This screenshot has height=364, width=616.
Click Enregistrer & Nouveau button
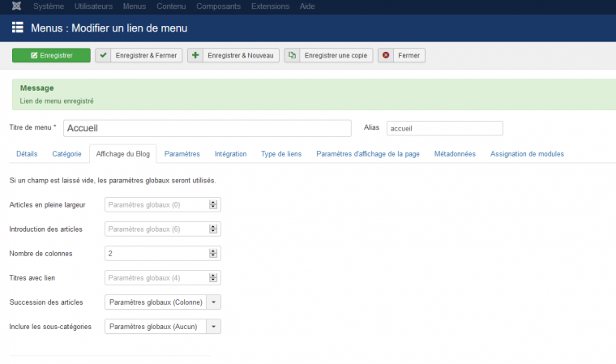coord(233,55)
